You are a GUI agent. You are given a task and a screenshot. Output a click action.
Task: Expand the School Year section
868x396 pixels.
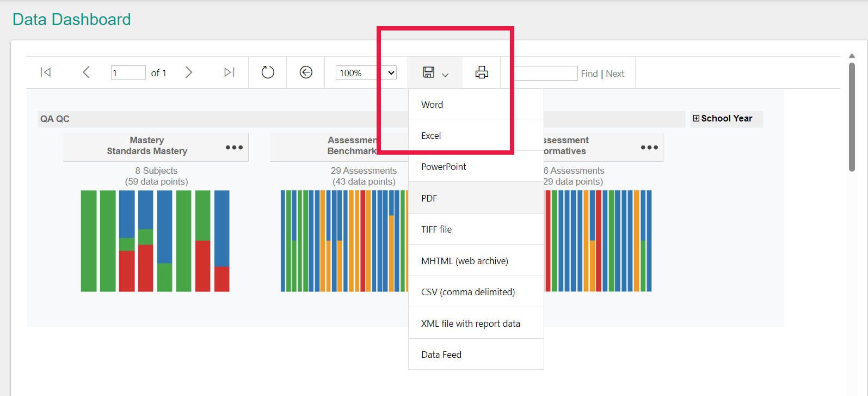pos(696,118)
